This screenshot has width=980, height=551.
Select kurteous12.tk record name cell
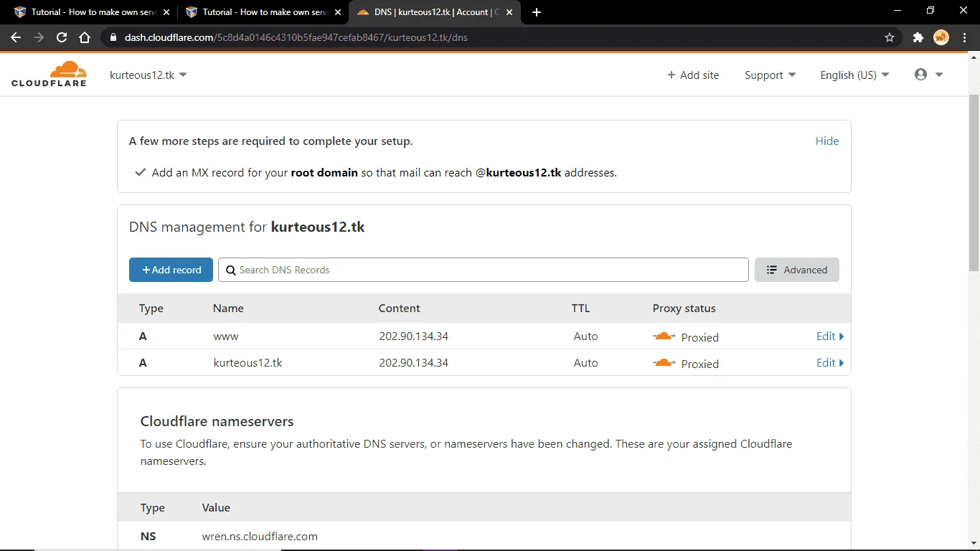click(248, 362)
